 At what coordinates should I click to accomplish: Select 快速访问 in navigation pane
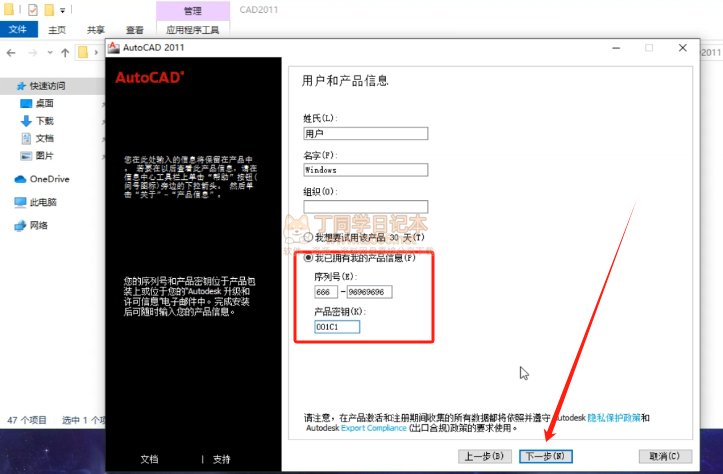[47, 86]
